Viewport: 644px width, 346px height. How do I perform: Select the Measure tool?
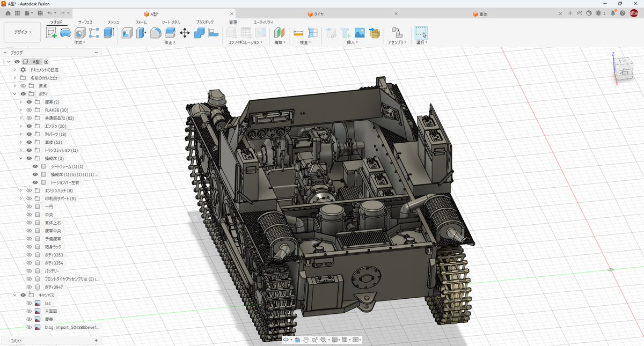click(298, 33)
